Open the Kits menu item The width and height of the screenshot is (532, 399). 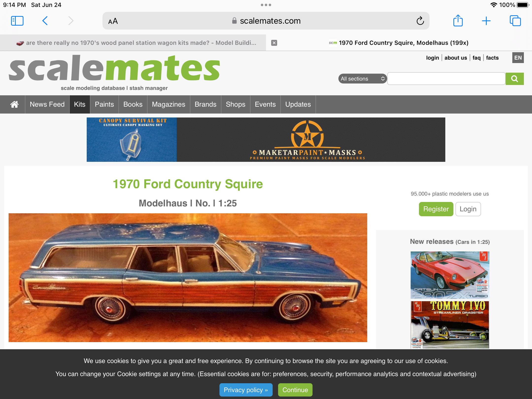point(80,104)
